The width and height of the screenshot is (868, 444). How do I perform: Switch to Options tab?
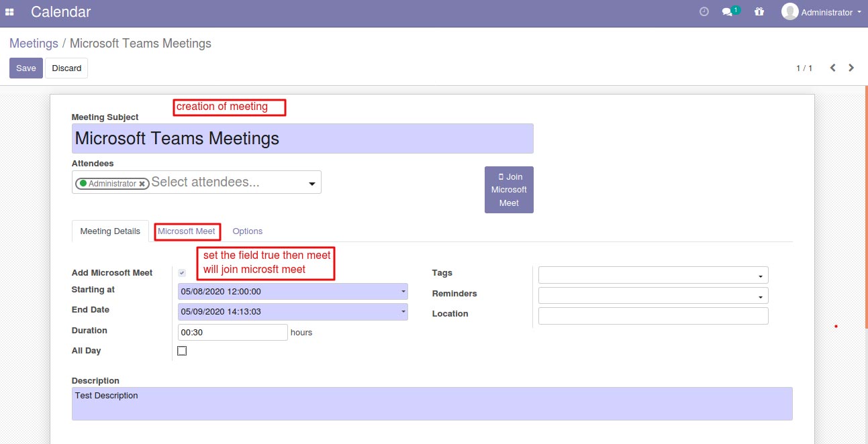pyautogui.click(x=247, y=231)
